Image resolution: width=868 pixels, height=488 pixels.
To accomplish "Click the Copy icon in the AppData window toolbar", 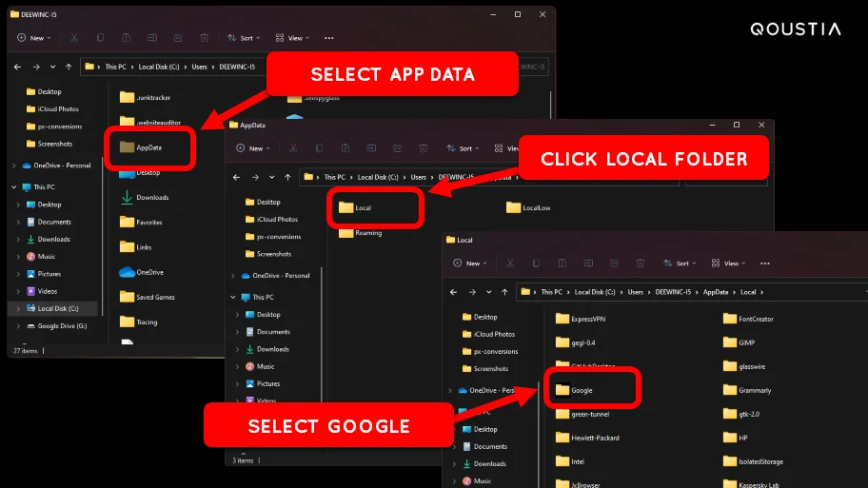I will (x=320, y=148).
